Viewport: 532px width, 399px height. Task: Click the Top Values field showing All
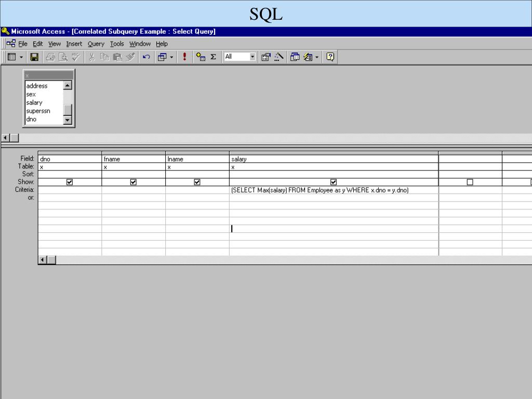coord(237,57)
